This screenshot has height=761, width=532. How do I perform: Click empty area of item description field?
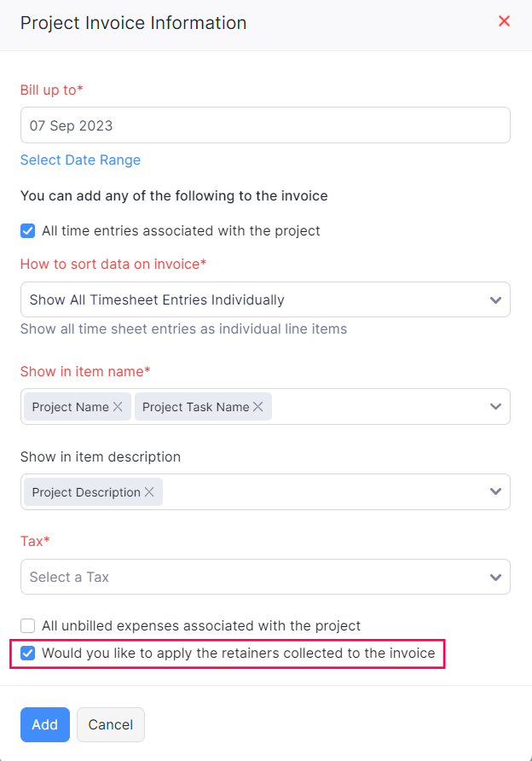coord(324,492)
